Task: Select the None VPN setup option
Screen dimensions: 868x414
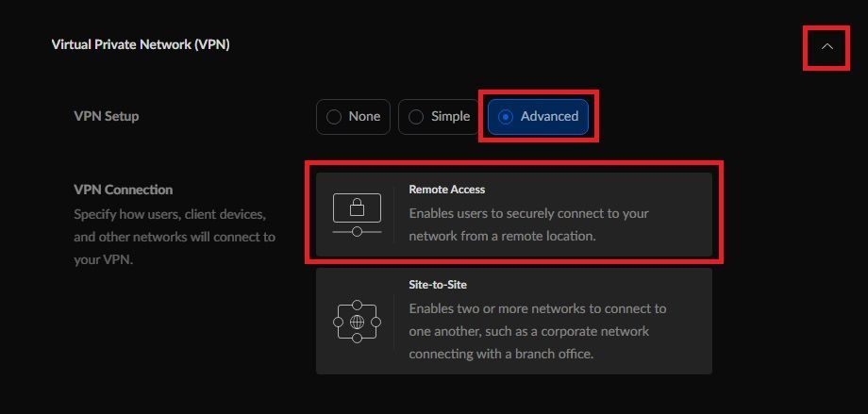Action: pyautogui.click(x=353, y=117)
